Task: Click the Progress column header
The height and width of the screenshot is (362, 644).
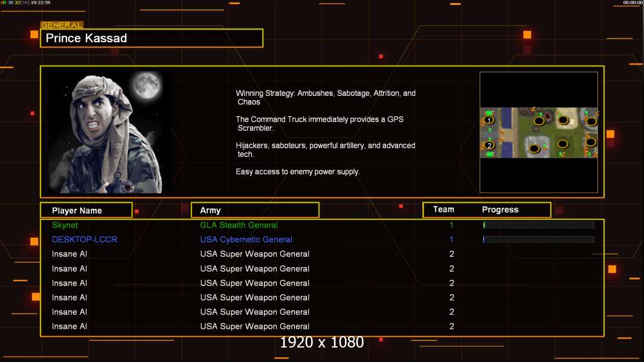Action: coord(500,209)
